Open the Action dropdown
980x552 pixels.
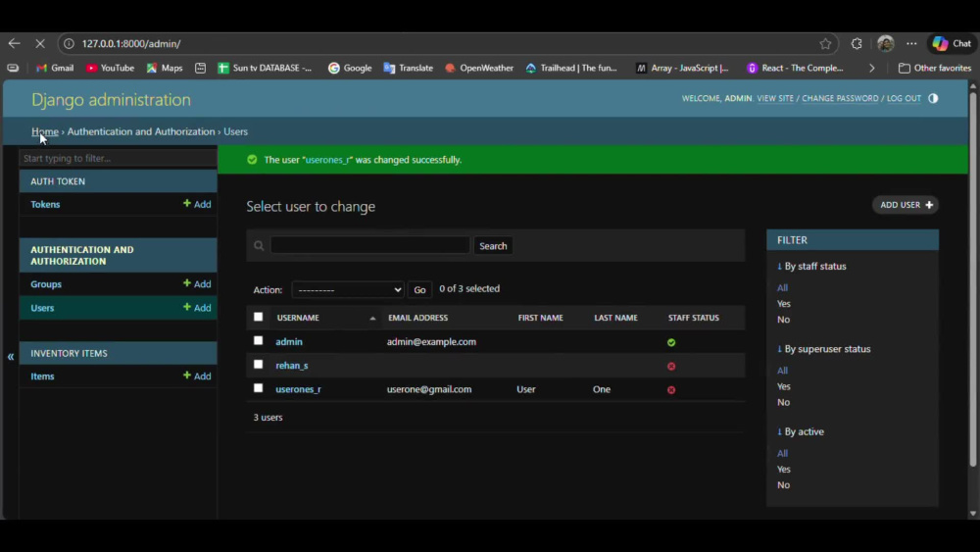click(348, 290)
